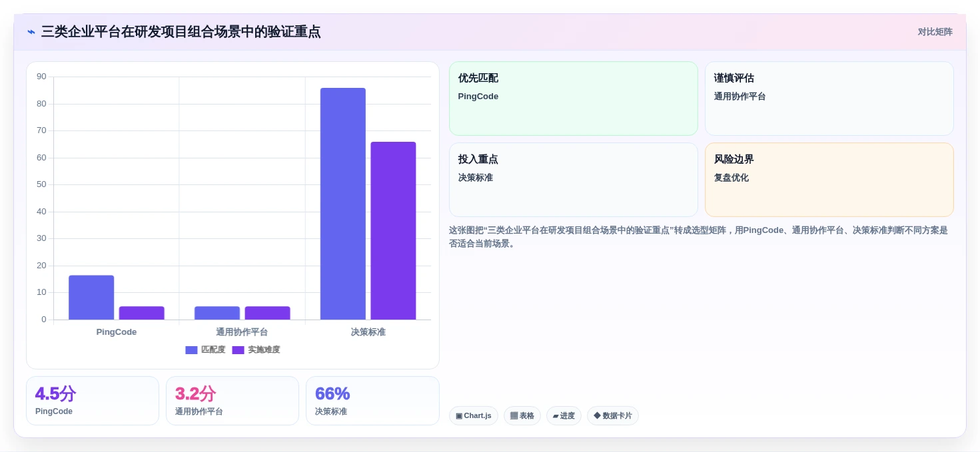This screenshot has width=980, height=452.
Task: Click the chart title 三类企业平台在研发项目组合场景中的验证重点
Action: click(181, 32)
